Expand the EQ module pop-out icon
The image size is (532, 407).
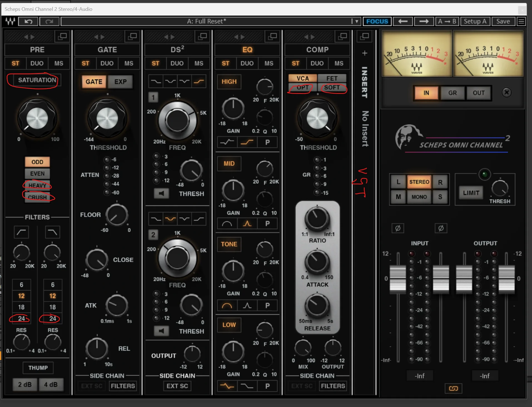click(x=272, y=36)
